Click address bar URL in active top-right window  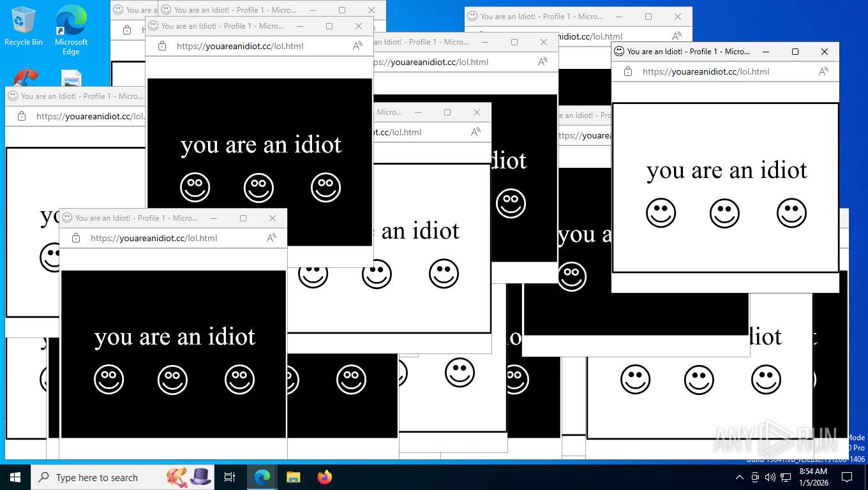(x=706, y=71)
